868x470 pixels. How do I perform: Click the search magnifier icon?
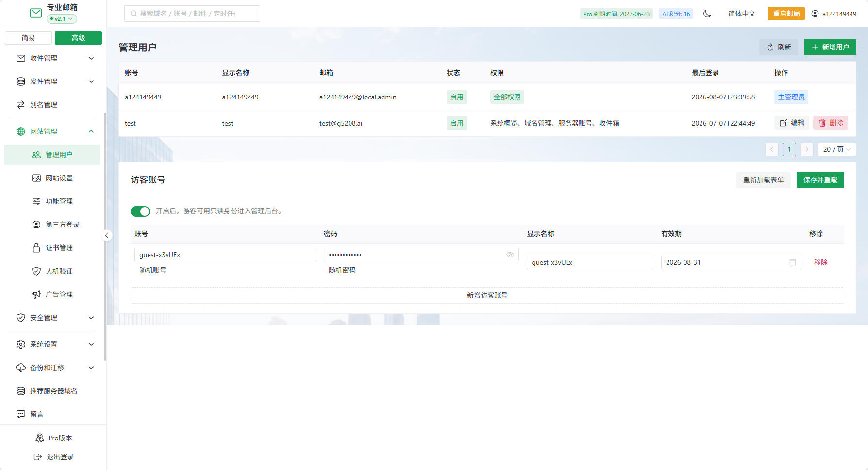(134, 14)
